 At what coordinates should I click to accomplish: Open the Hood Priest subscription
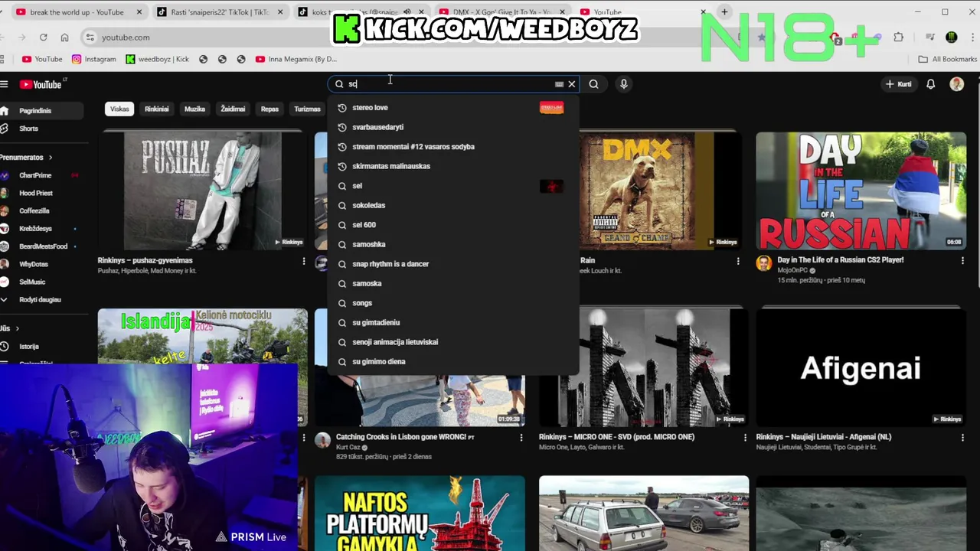point(40,194)
